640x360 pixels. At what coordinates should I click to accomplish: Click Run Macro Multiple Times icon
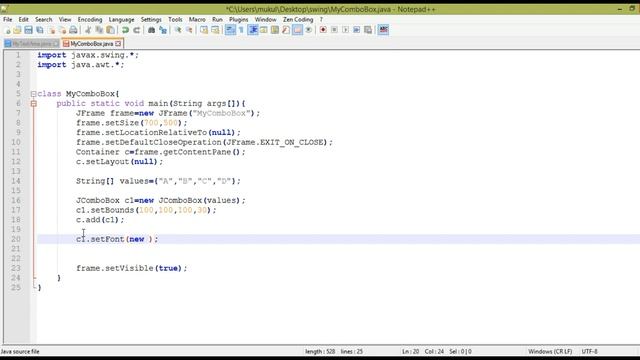pyautogui.click(x=356, y=30)
